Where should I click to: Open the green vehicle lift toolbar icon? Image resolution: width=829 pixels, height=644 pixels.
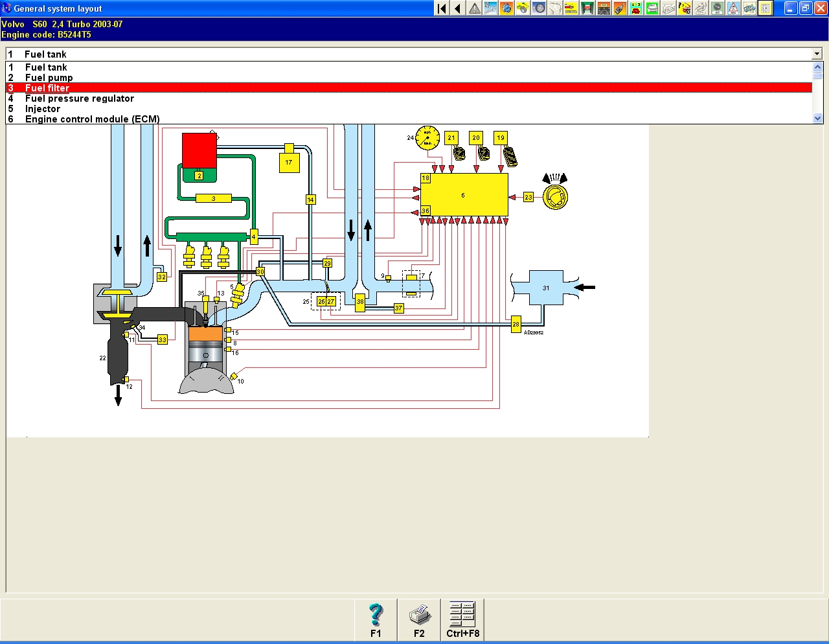[587, 8]
